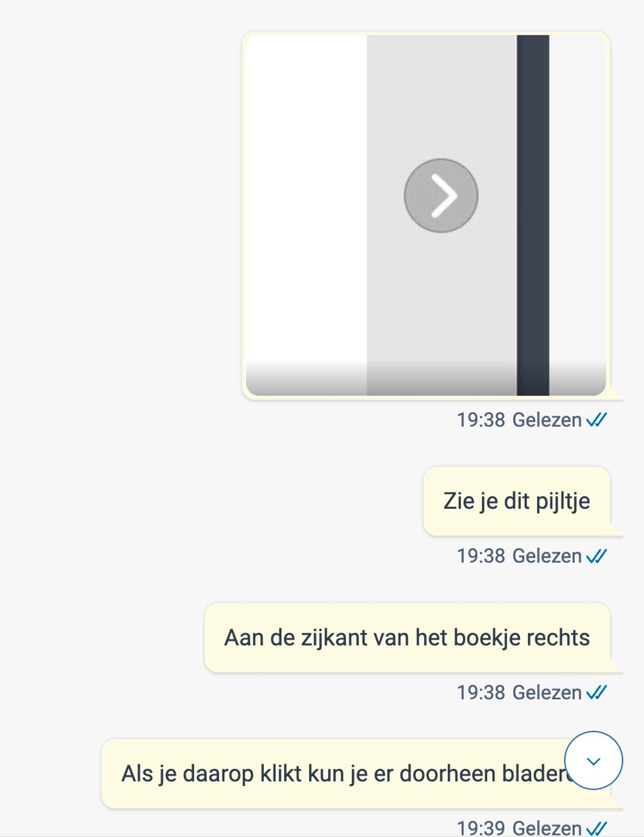
Task: Click the 19:38 timestamp under 'Aan de zijkant' message
Action: (481, 692)
